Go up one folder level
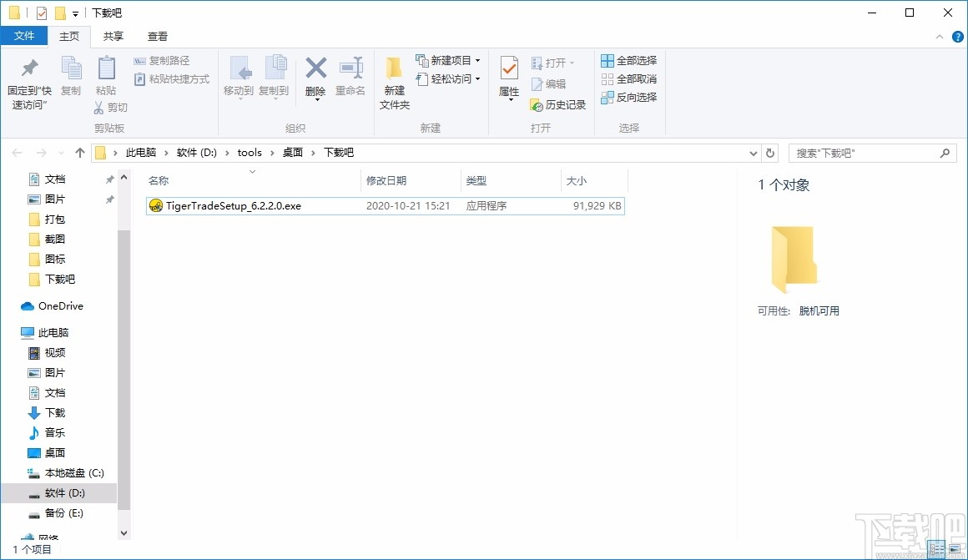Image resolution: width=968 pixels, height=560 pixels. tap(79, 153)
